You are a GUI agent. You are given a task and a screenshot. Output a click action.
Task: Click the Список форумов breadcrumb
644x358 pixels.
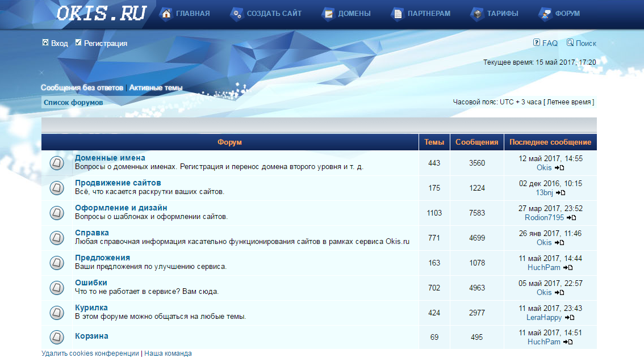tap(73, 103)
